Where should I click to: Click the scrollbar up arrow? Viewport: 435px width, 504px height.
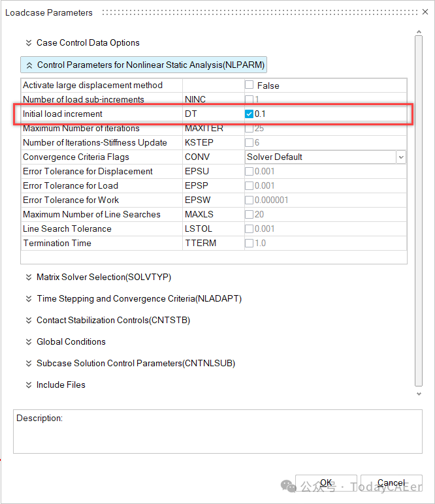tap(419, 32)
